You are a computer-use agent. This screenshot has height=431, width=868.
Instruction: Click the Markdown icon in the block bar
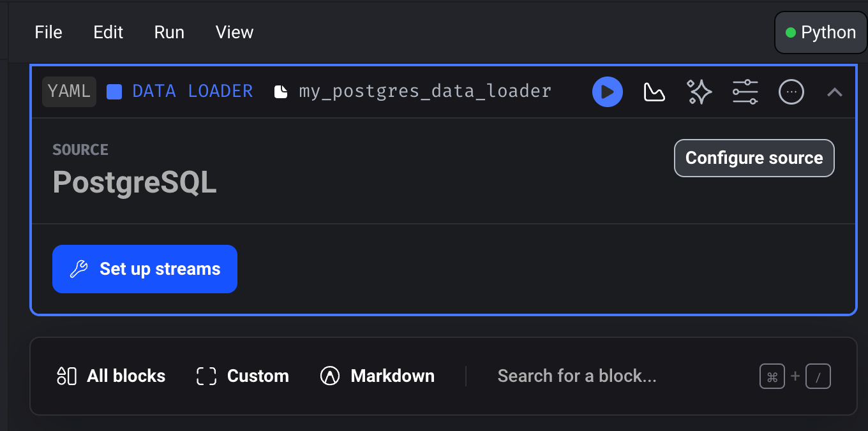(x=330, y=376)
